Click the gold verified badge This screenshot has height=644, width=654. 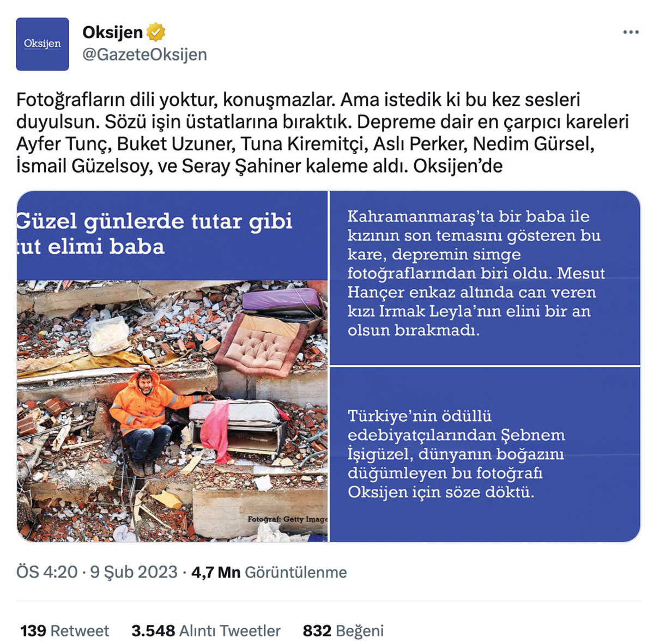point(156,32)
